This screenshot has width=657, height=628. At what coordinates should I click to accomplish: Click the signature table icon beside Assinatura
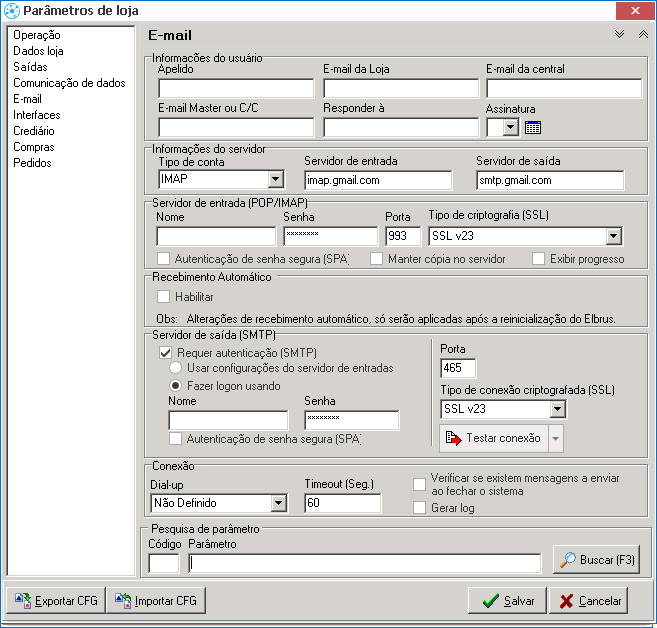(x=533, y=127)
